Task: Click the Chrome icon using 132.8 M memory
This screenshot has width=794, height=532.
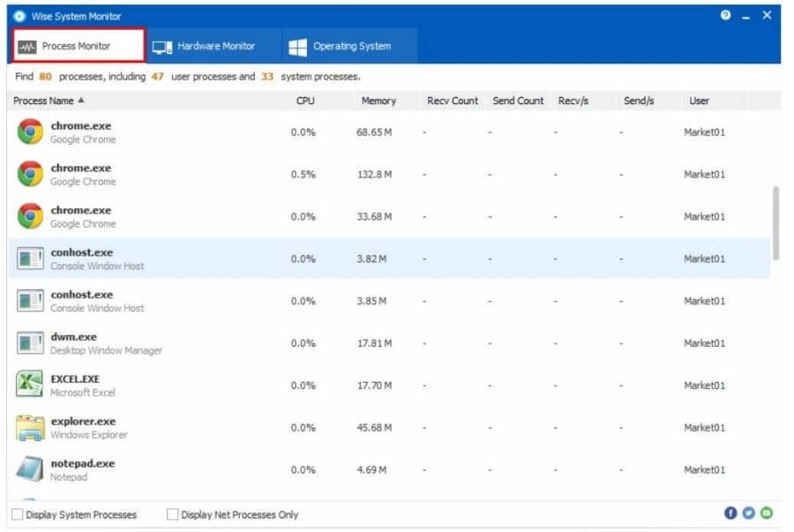Action: point(30,174)
